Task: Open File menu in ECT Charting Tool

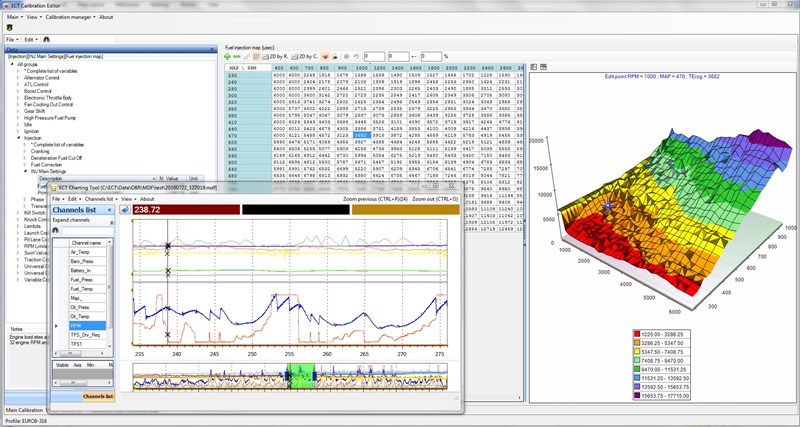Action: [x=58, y=199]
